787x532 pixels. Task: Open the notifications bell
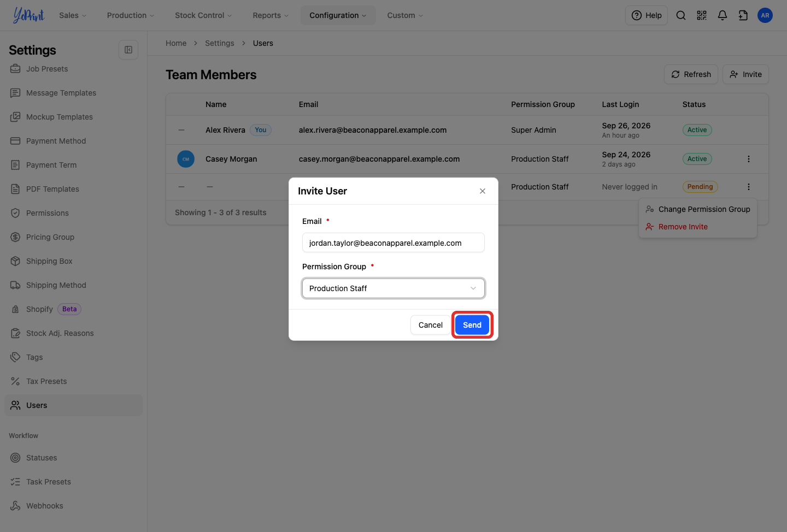723,15
